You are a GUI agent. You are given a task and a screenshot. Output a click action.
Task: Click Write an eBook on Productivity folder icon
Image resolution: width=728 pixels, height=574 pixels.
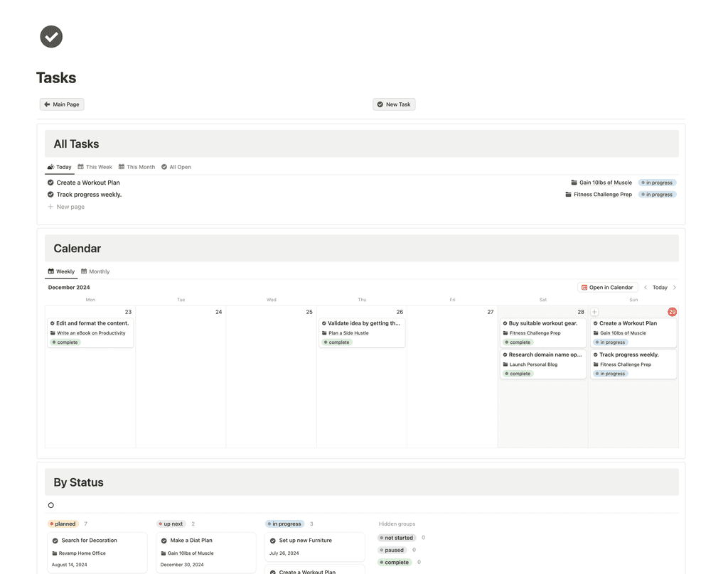click(53, 333)
